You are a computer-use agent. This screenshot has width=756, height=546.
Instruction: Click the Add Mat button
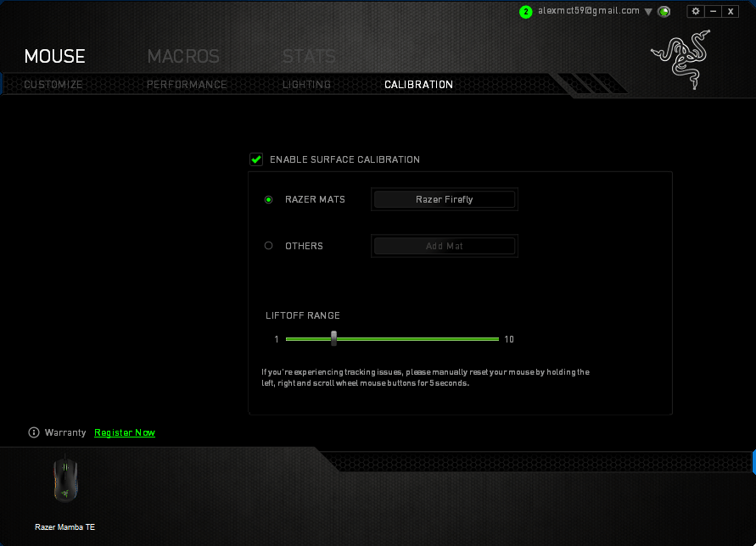(445, 246)
